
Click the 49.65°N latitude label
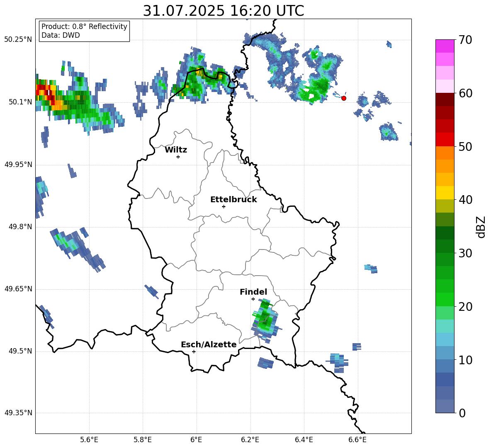[x=18, y=289]
